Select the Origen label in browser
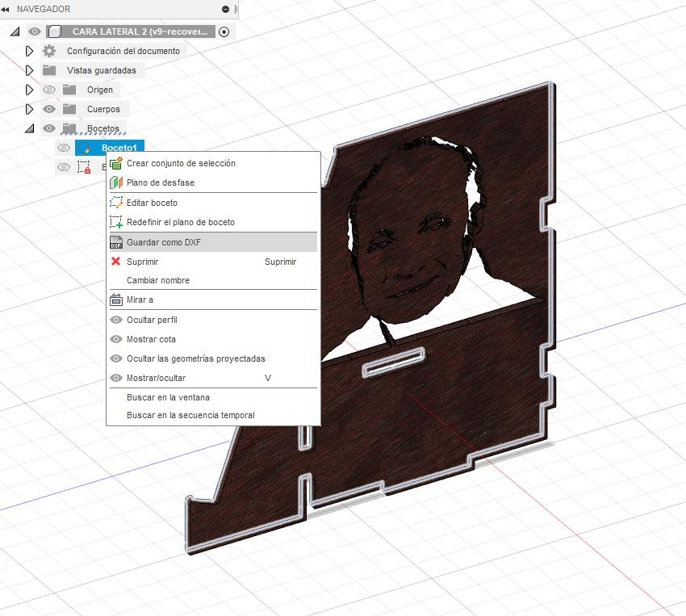Viewport: 686px width, 616px height. (100, 90)
